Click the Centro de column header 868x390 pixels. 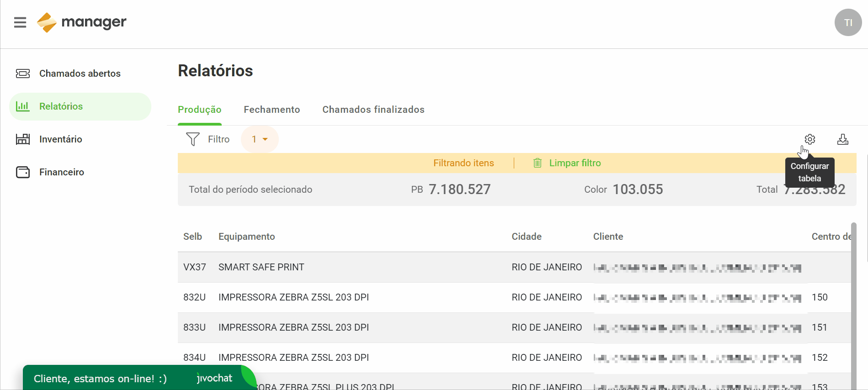[831, 237]
